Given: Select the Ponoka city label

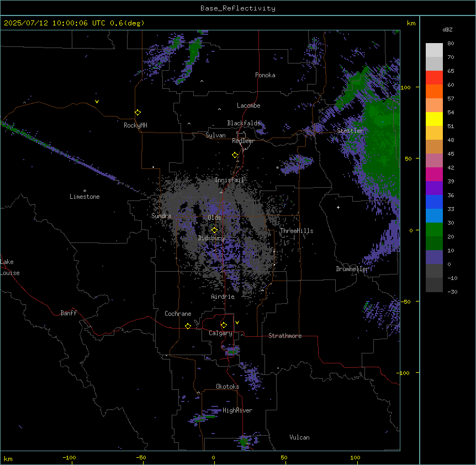Looking at the screenshot, I should pyautogui.click(x=265, y=75).
